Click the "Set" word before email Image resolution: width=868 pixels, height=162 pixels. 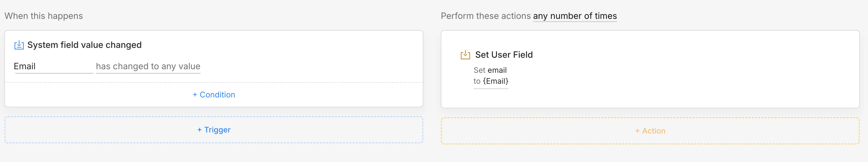pos(479,70)
